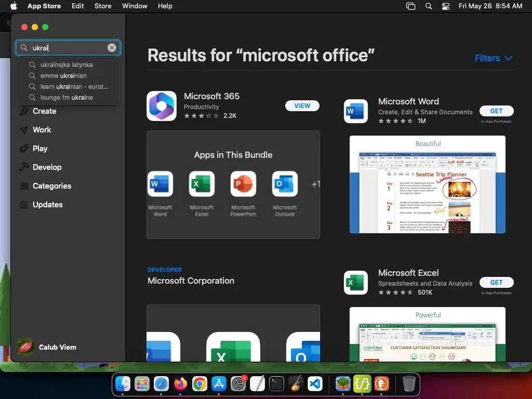The width and height of the screenshot is (532, 399).
Task: Open Microsoft Corporation developer page
Action: (x=191, y=281)
